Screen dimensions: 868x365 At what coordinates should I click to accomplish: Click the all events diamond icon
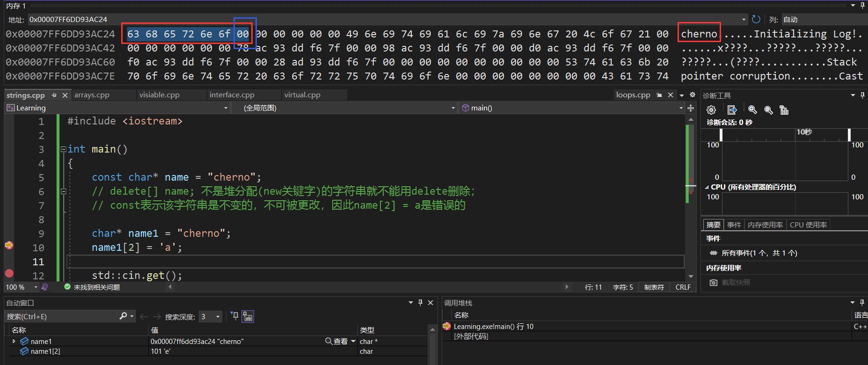click(x=713, y=253)
